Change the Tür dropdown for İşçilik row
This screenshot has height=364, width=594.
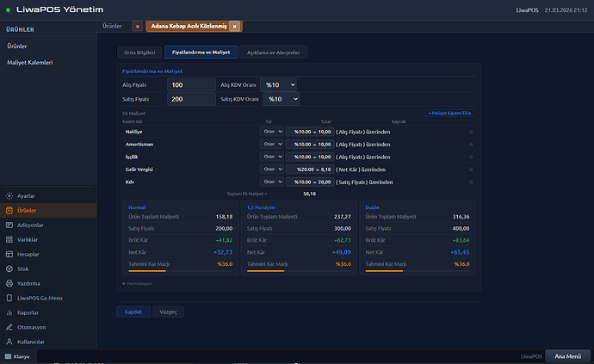(272, 157)
